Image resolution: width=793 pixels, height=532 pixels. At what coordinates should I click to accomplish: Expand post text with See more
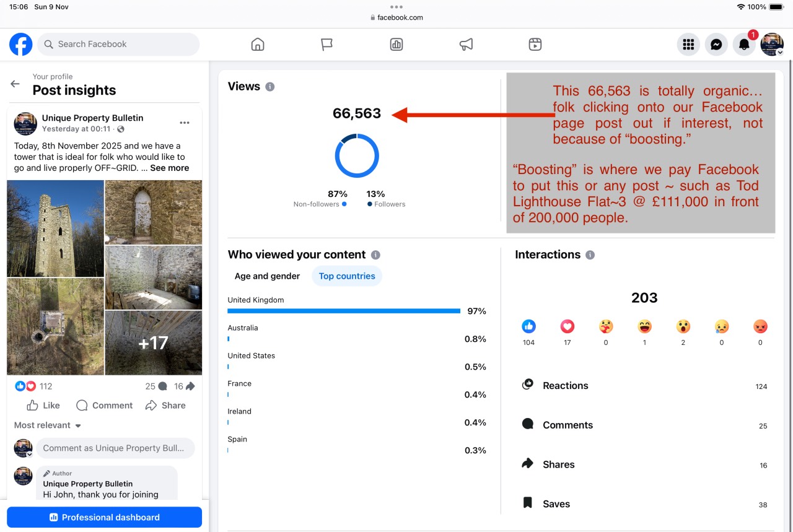(169, 168)
